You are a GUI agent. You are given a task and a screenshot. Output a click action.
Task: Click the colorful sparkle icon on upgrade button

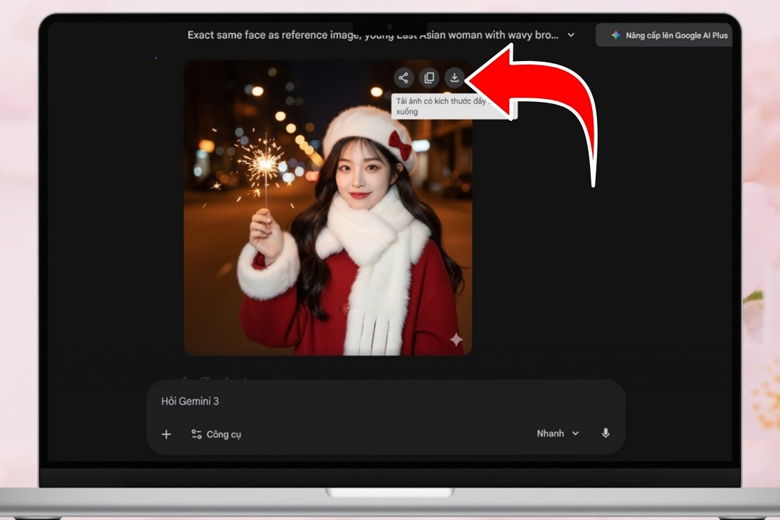click(615, 35)
